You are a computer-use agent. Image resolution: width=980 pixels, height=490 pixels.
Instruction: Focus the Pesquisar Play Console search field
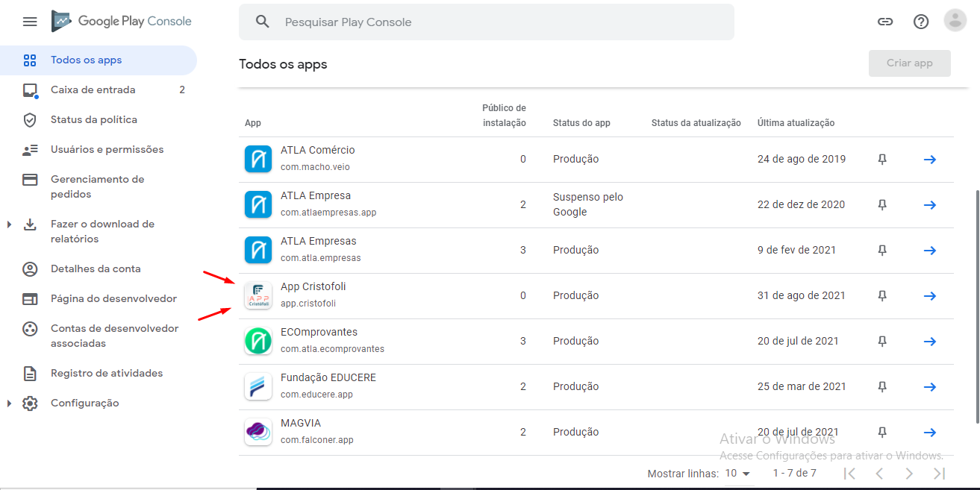tap(487, 22)
